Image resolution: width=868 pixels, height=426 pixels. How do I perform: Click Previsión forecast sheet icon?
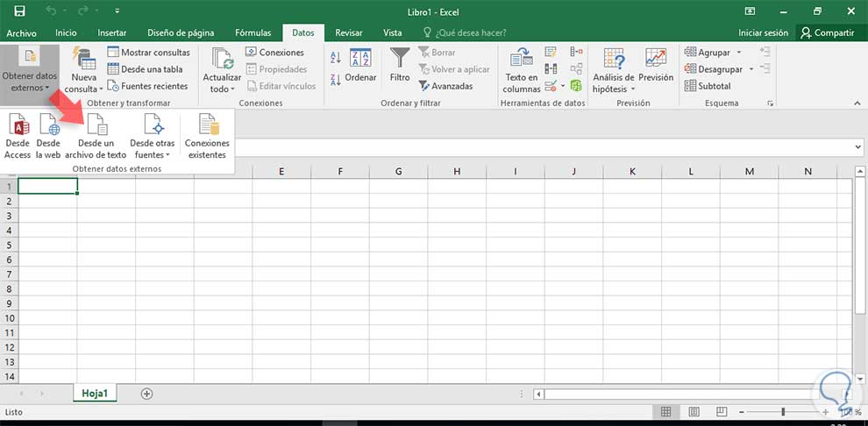click(656, 65)
